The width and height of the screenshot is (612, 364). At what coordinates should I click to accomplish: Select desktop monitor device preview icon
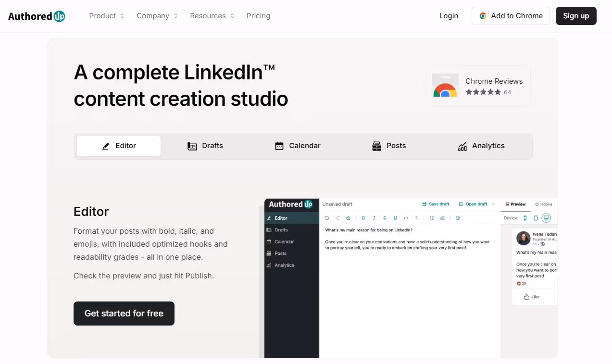click(546, 218)
